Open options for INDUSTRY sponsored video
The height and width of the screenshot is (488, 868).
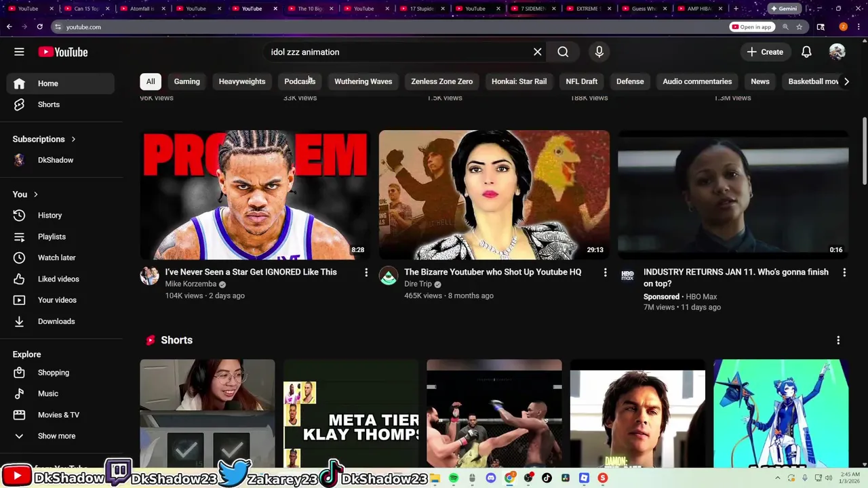[844, 272]
